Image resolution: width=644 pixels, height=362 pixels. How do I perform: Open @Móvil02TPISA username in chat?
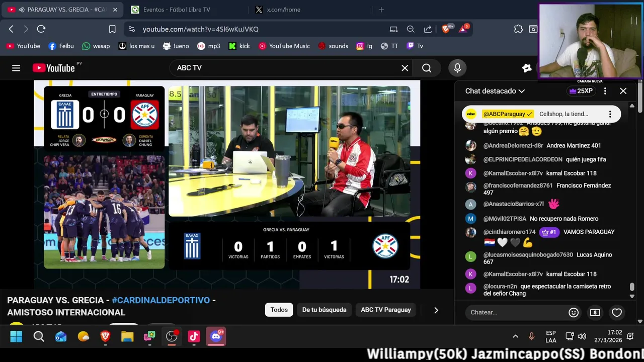coord(505,219)
